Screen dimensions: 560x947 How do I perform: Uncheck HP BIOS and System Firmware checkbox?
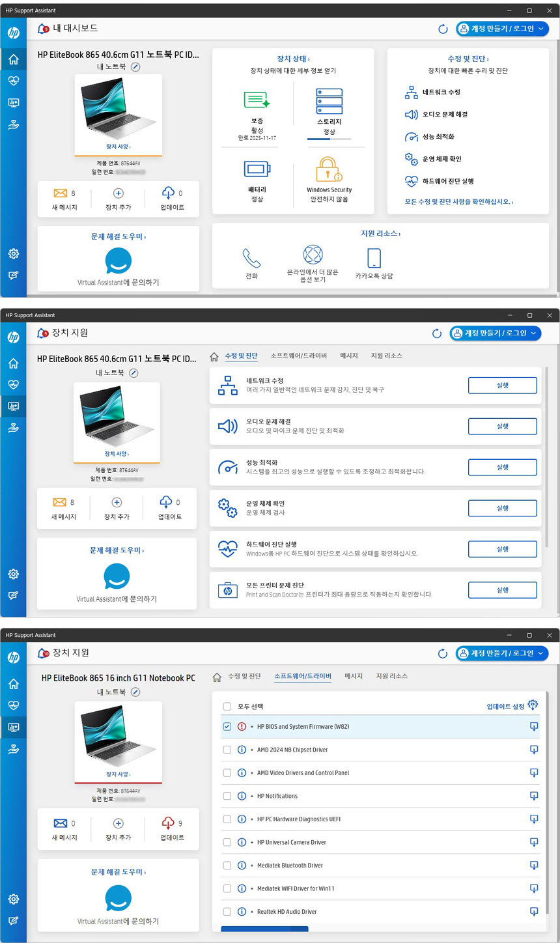[227, 727]
